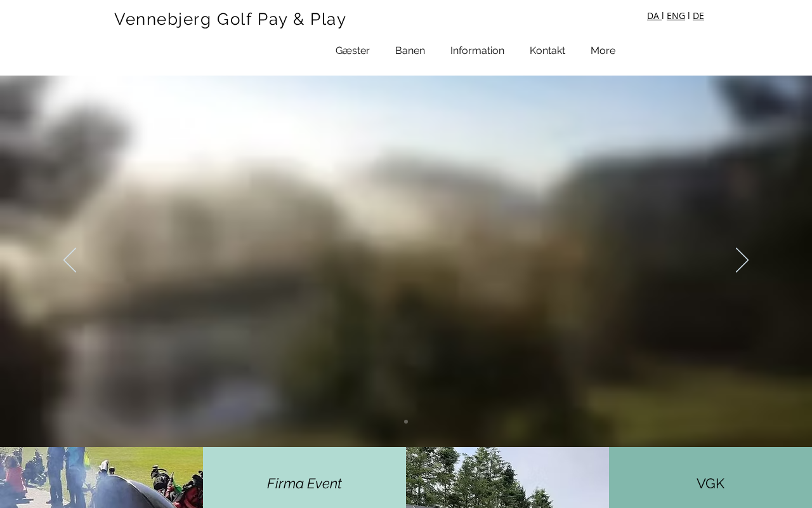The height and width of the screenshot is (508, 812).
Task: Select the slideshow position dot indicator
Action: click(406, 422)
